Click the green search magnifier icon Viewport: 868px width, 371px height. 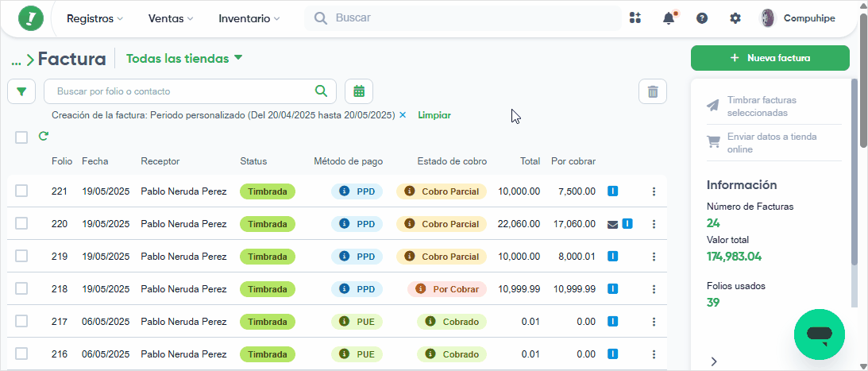coord(321,91)
